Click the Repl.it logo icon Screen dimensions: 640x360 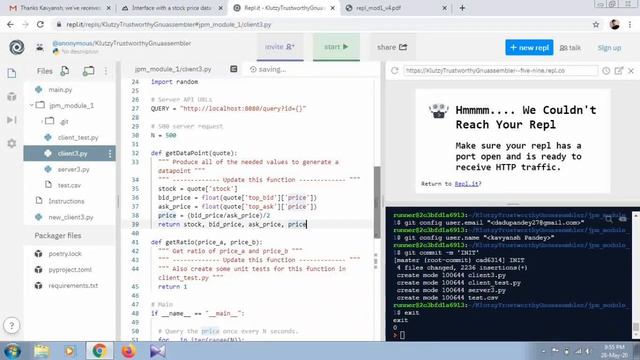[x=17, y=47]
